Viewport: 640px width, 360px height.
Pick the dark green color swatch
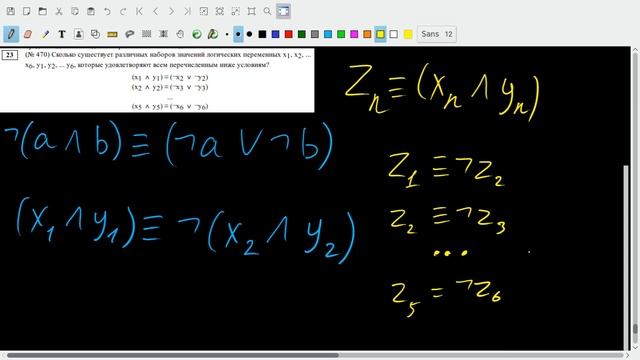tap(302, 34)
